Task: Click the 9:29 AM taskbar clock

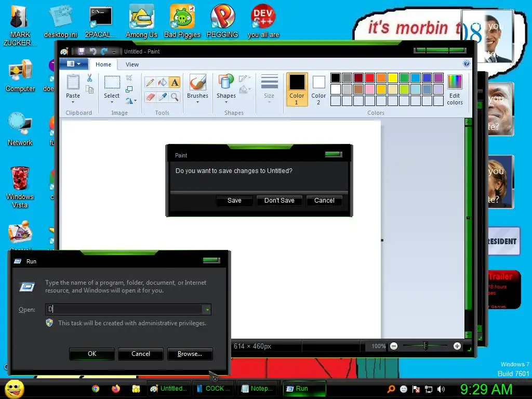Action: coord(486,389)
